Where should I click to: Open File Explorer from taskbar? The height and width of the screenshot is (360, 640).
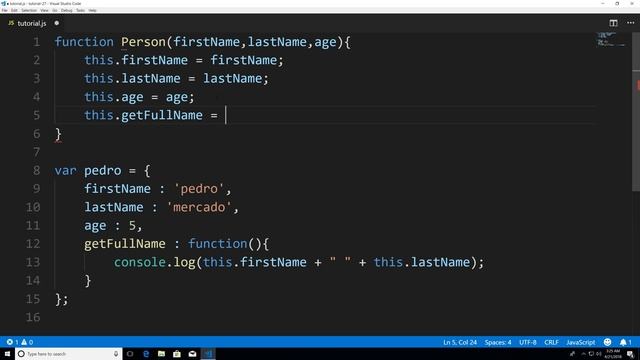point(161,354)
